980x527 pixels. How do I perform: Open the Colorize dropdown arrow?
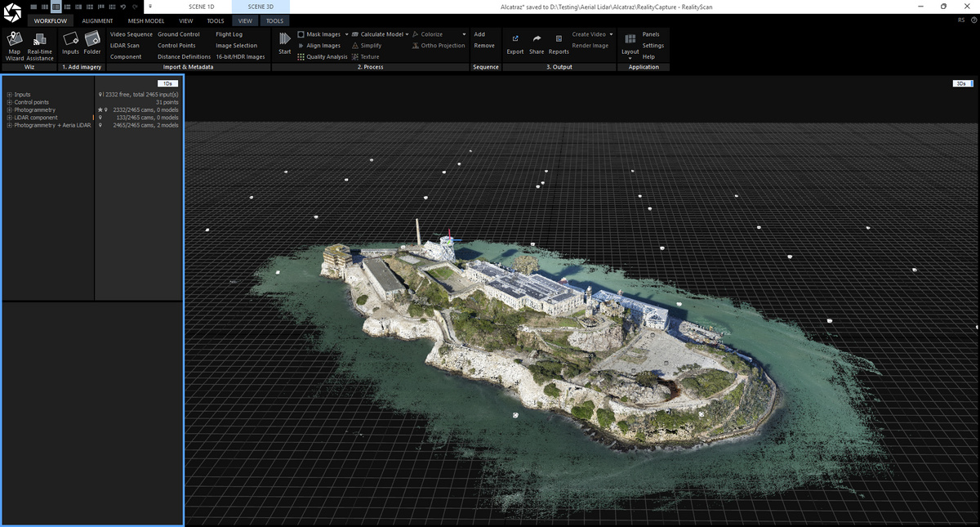pos(464,34)
